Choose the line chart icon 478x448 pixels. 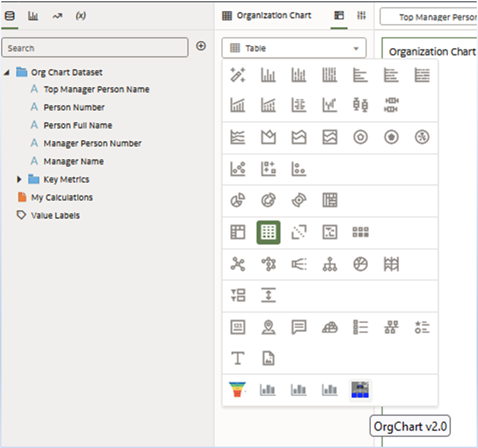pyautogui.click(x=238, y=137)
